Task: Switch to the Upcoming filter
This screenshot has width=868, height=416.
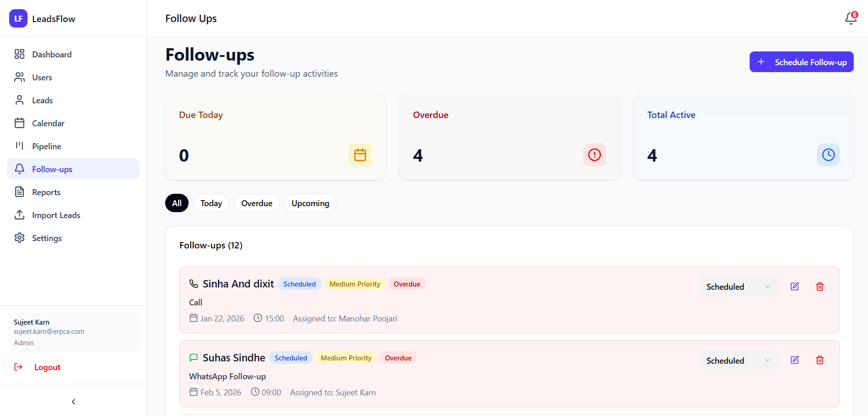Action: pyautogui.click(x=310, y=203)
